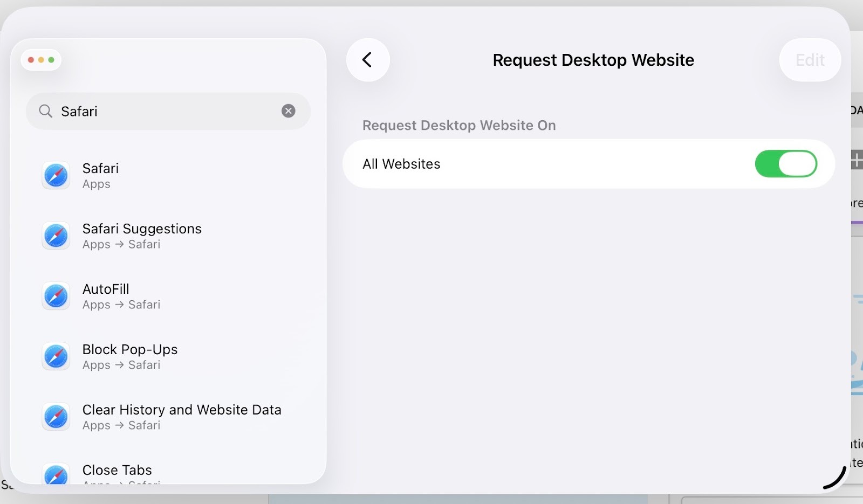Clear the Safari search text
The height and width of the screenshot is (504, 863).
289,111
